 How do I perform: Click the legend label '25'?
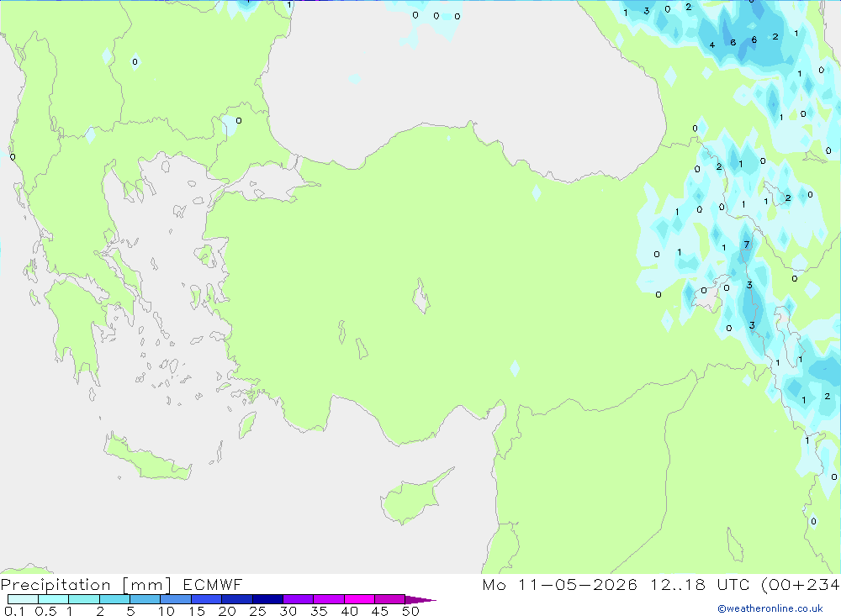click(257, 611)
